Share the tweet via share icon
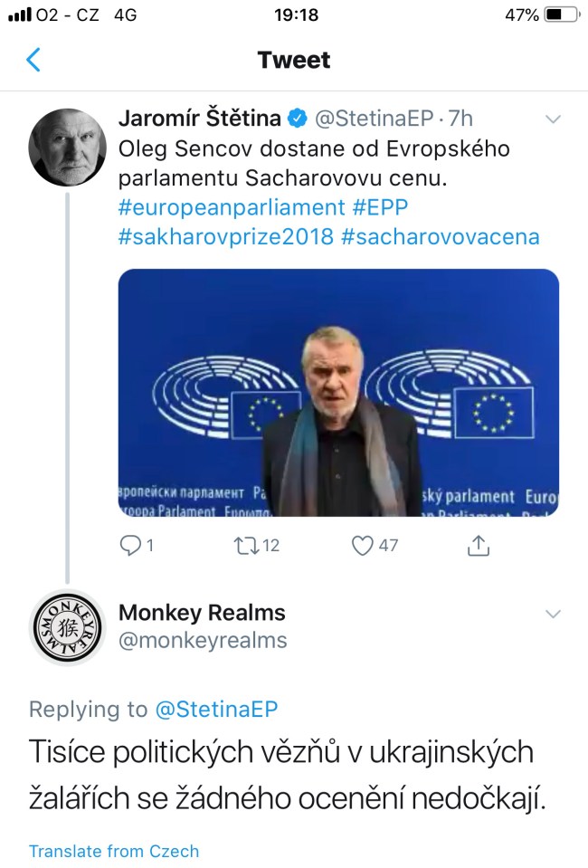This screenshot has width=588, height=868. [x=478, y=545]
